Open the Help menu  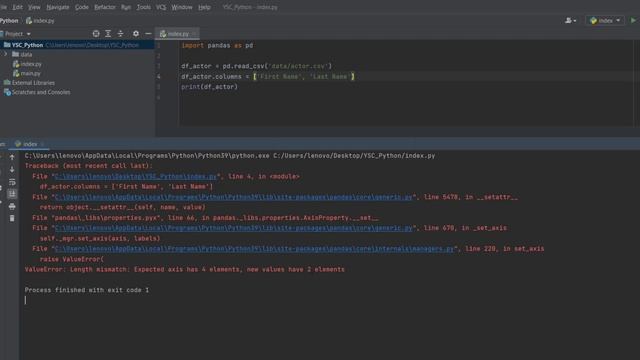(x=204, y=7)
